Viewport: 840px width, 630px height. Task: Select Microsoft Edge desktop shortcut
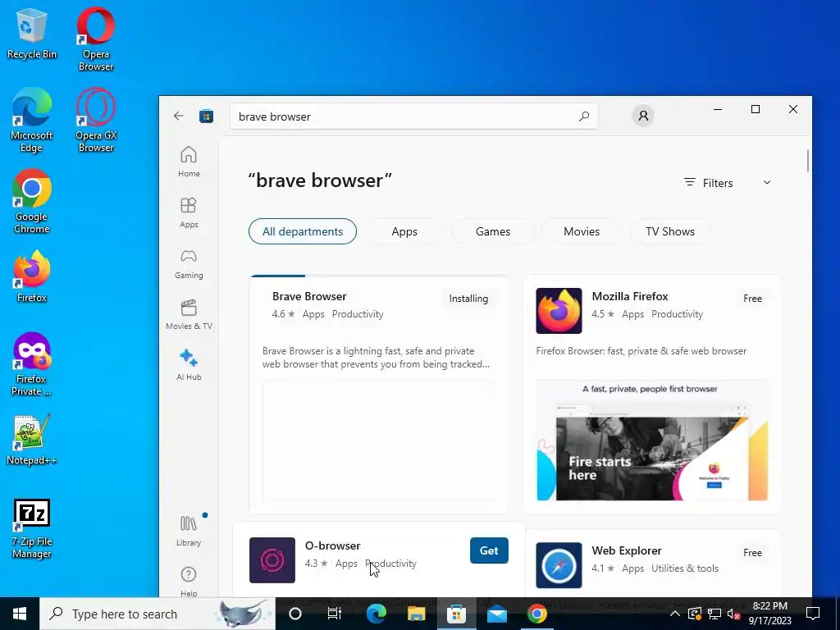(32, 121)
